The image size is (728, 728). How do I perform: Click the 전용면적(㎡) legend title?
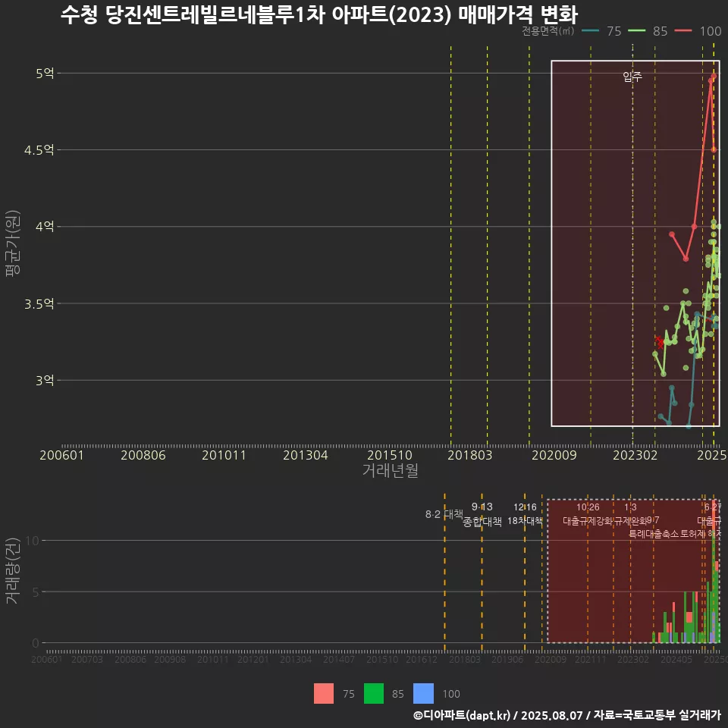pyautogui.click(x=548, y=30)
